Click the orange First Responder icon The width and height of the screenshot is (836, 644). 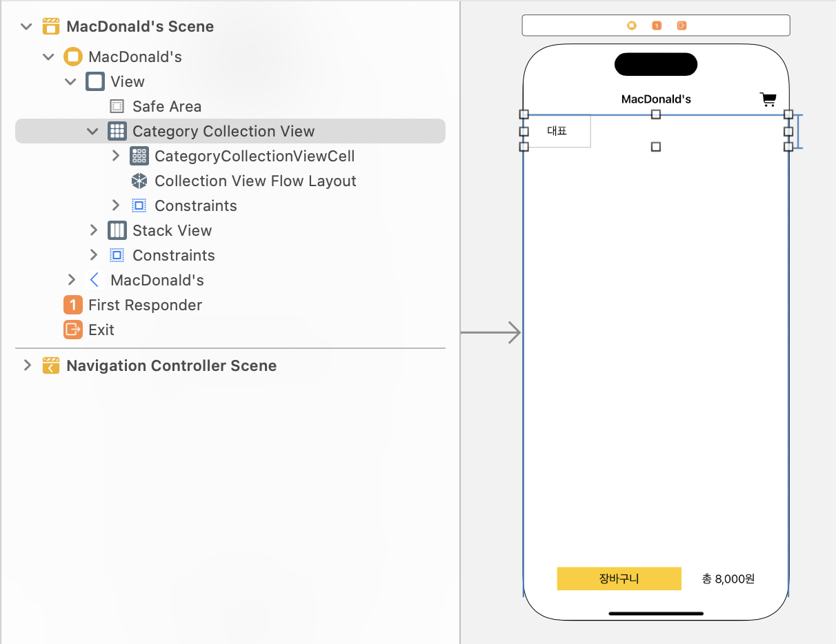72,305
